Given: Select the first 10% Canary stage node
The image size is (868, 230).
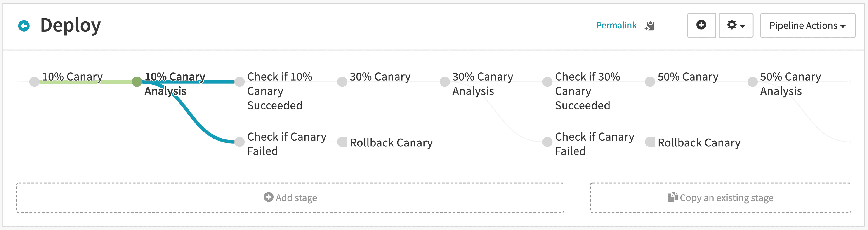Looking at the screenshot, I should 34,82.
